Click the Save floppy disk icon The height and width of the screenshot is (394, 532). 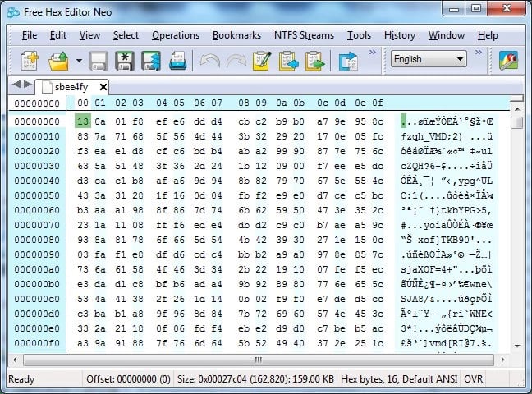click(x=99, y=60)
